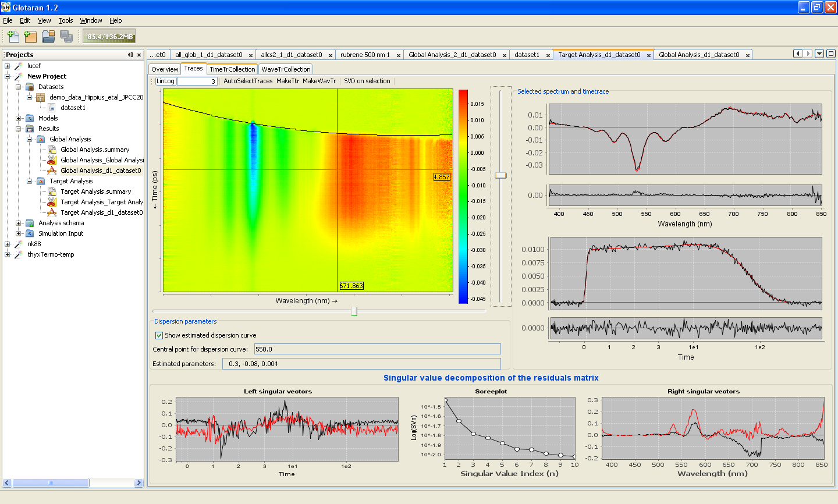The image size is (838, 504).
Task: Switch to the WaveTrCollection tab
Action: coord(286,69)
